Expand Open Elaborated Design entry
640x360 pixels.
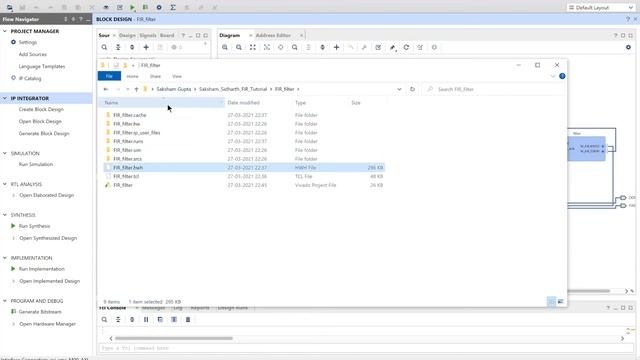pyautogui.click(x=13, y=195)
